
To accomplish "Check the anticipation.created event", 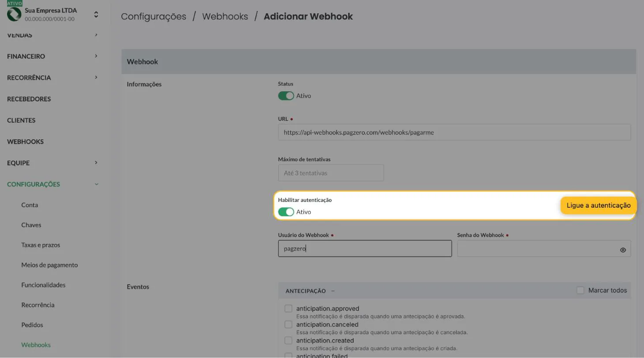I will (x=288, y=340).
